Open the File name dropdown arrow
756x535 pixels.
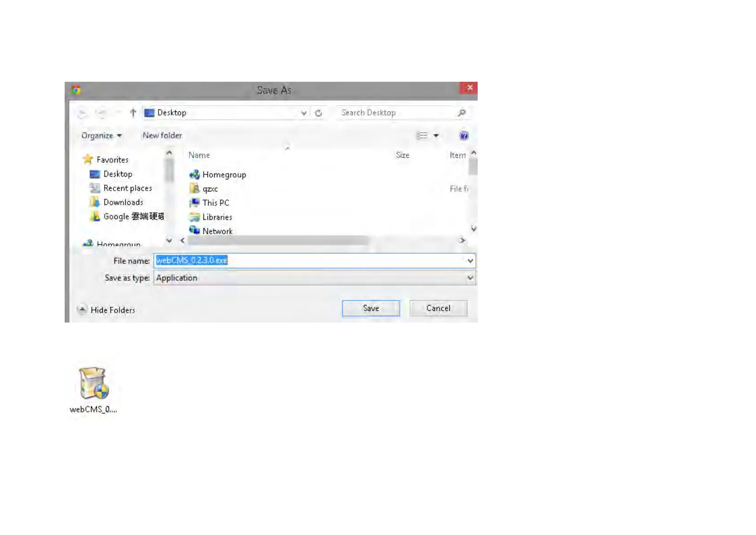click(470, 261)
